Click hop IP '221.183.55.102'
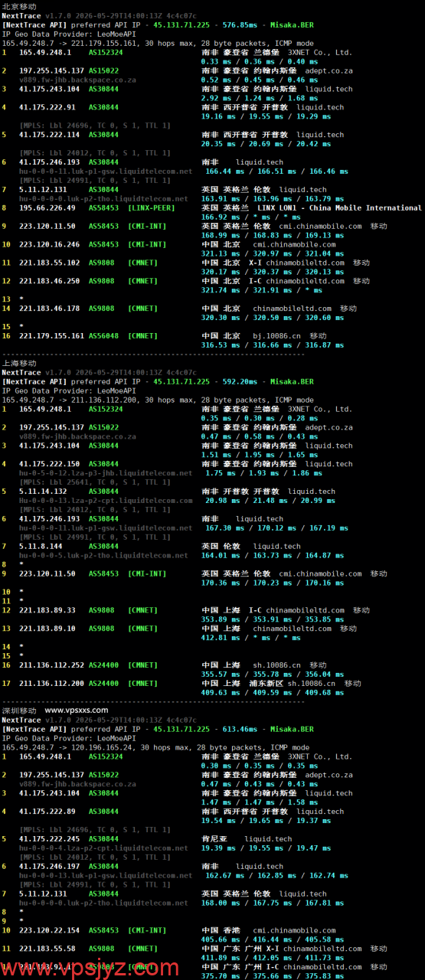The height and width of the screenshot is (980, 425). (x=50, y=263)
